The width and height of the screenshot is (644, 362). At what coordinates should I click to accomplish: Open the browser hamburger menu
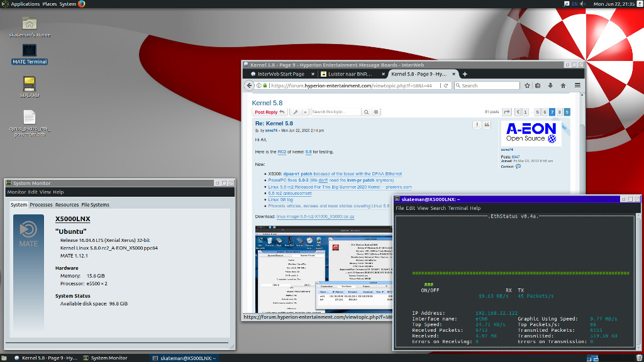tap(577, 85)
